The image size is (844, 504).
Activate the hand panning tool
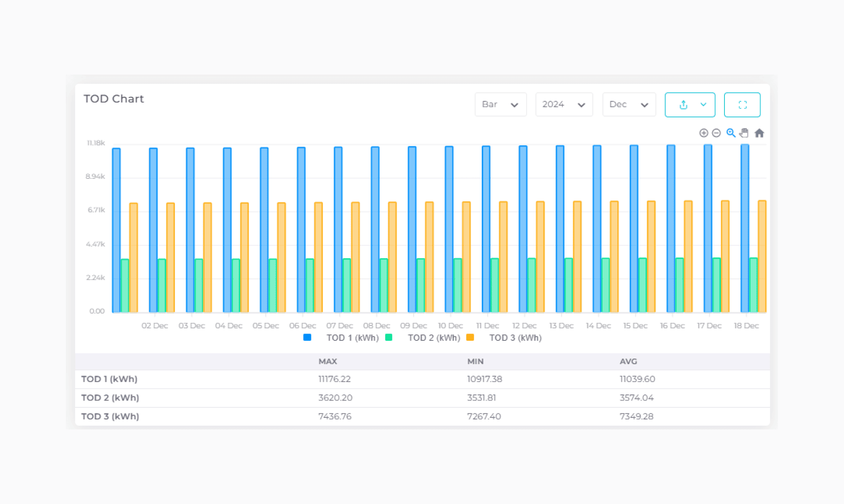pos(744,133)
